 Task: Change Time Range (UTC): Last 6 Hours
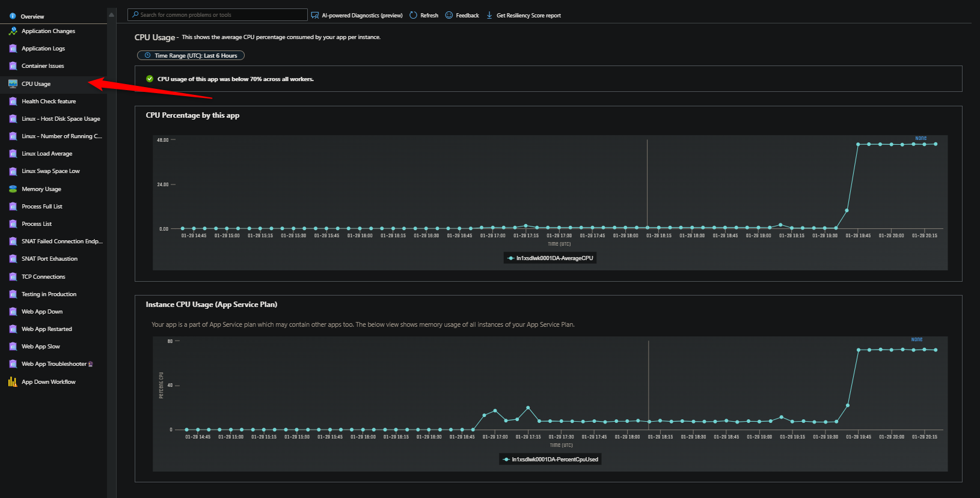coord(191,55)
